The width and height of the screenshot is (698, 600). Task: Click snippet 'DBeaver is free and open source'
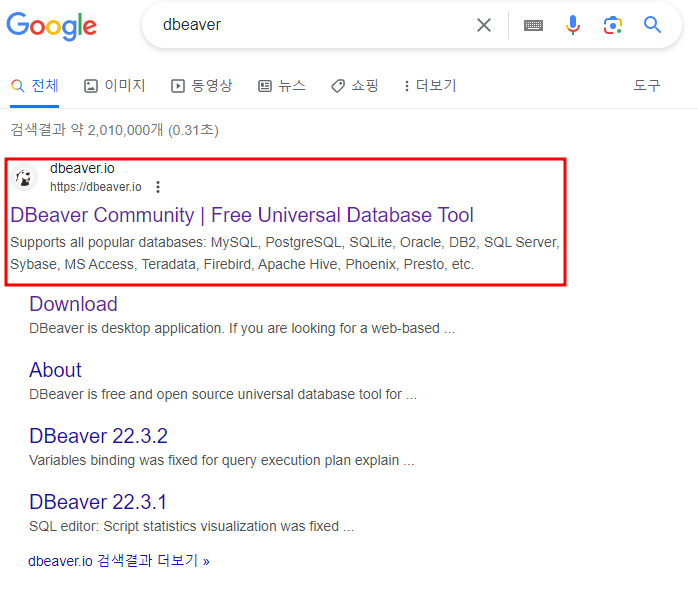223,394
